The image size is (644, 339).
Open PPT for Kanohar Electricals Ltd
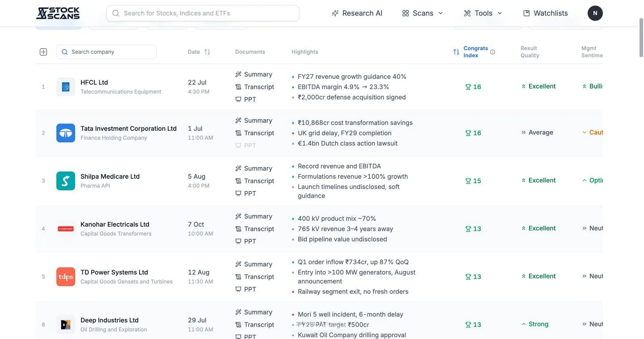pos(246,241)
